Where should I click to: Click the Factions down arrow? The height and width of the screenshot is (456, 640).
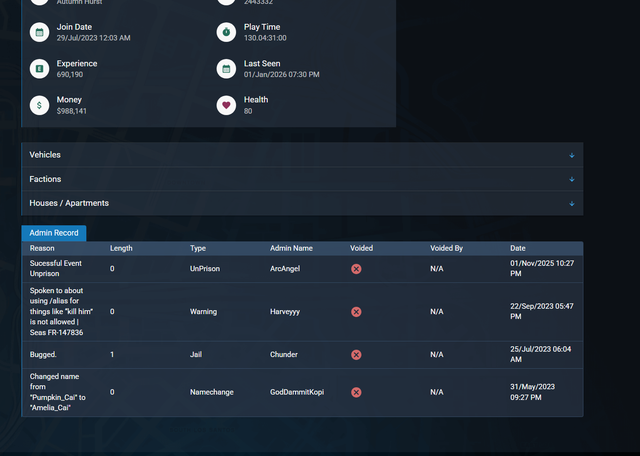pos(572,179)
